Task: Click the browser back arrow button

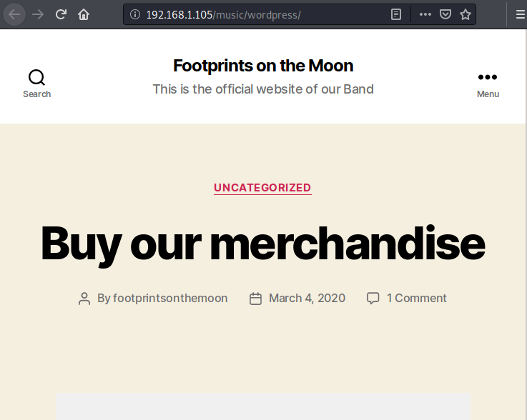Action: point(14,14)
